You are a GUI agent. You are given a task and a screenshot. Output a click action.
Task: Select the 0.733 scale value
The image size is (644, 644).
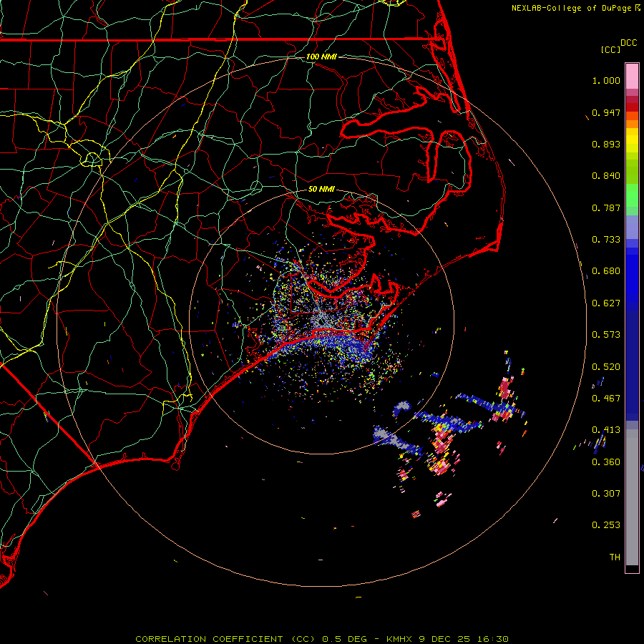tap(606, 240)
